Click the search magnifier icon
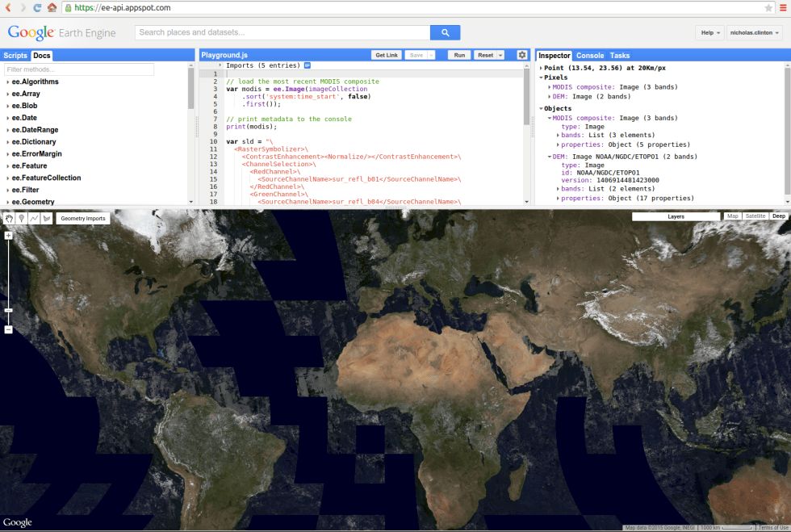This screenshot has width=791, height=532. tap(445, 32)
